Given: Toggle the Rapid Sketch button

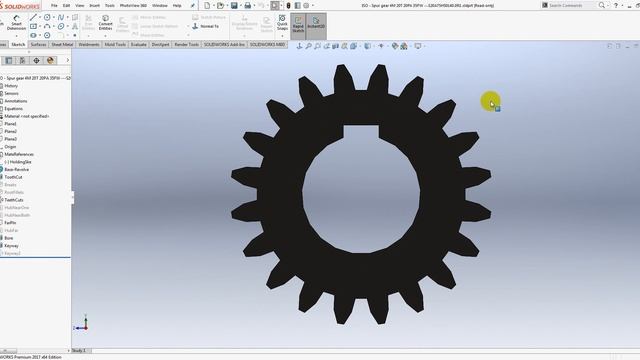Looking at the screenshot, I should point(298,25).
